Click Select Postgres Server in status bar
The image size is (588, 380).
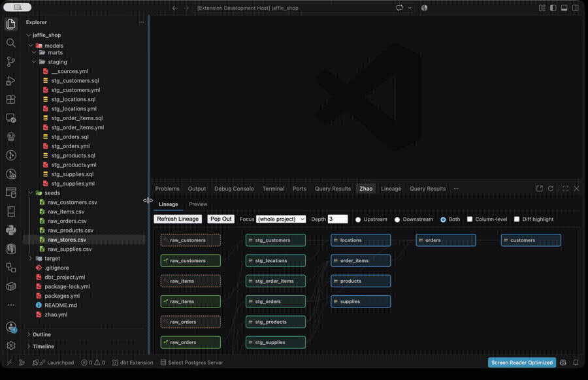click(x=191, y=362)
